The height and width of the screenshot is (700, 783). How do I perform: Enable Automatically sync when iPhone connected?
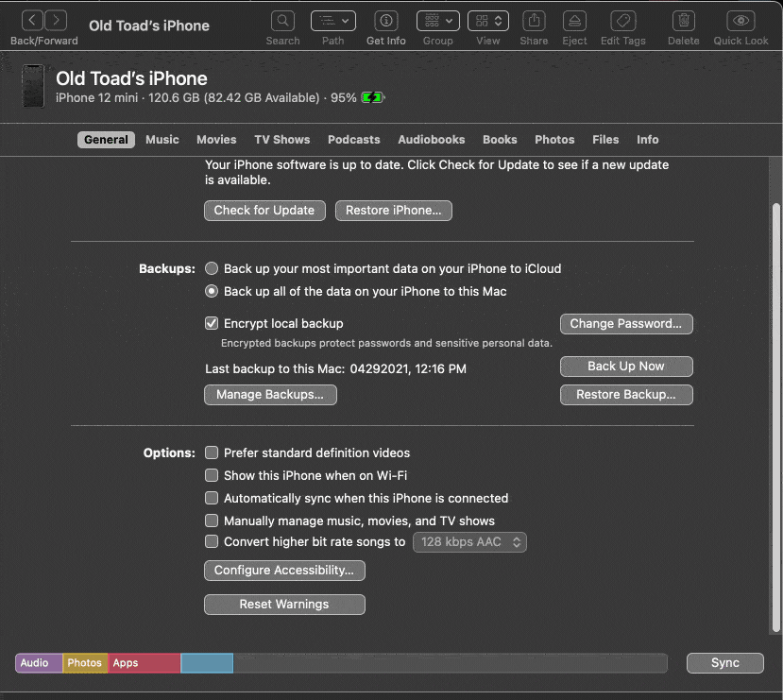(x=212, y=498)
